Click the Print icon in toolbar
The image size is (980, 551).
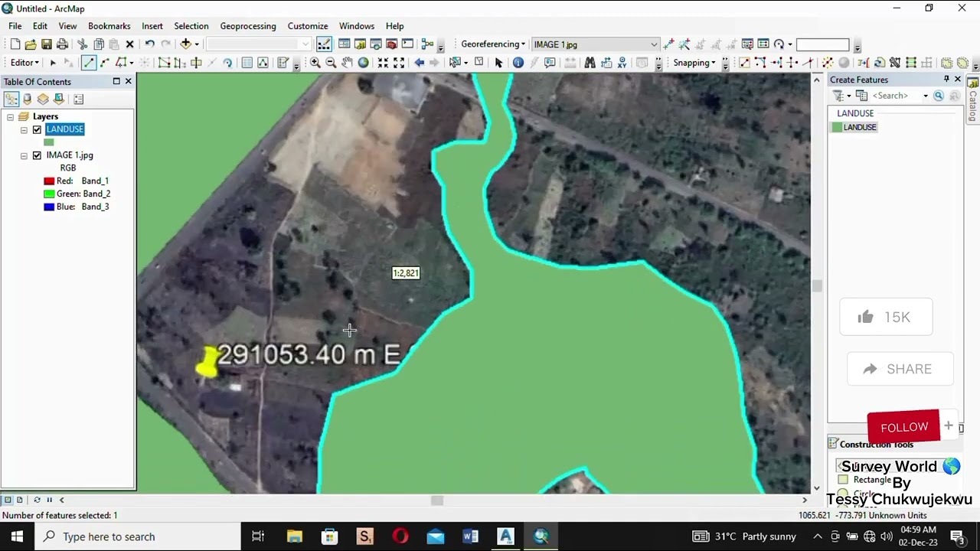coord(63,44)
